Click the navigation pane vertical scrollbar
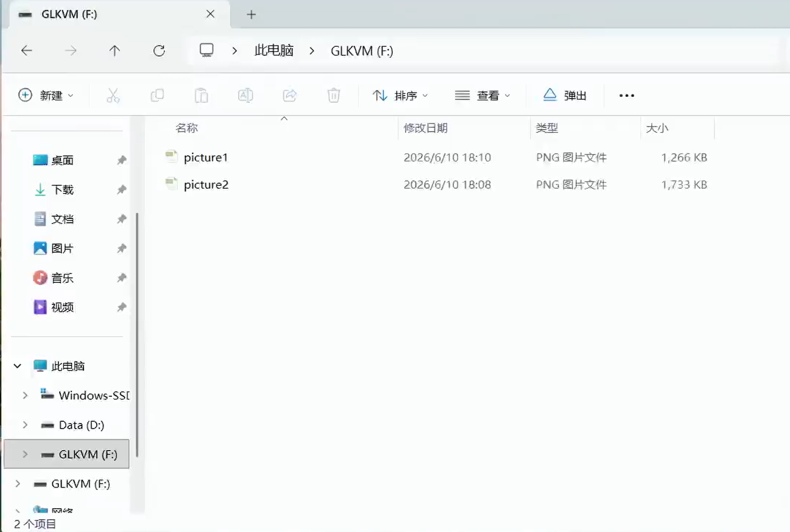The height and width of the screenshot is (532, 790). [137, 335]
